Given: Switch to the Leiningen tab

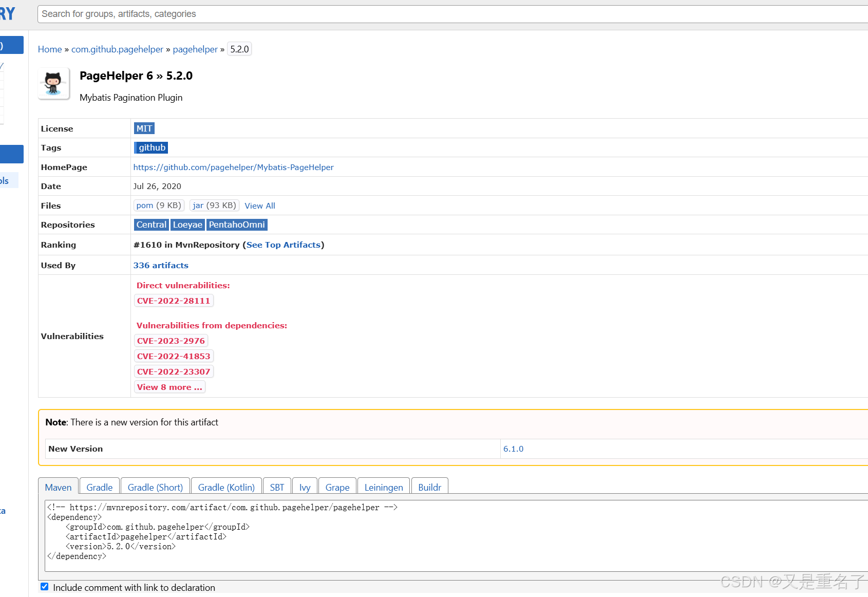Looking at the screenshot, I should point(384,487).
